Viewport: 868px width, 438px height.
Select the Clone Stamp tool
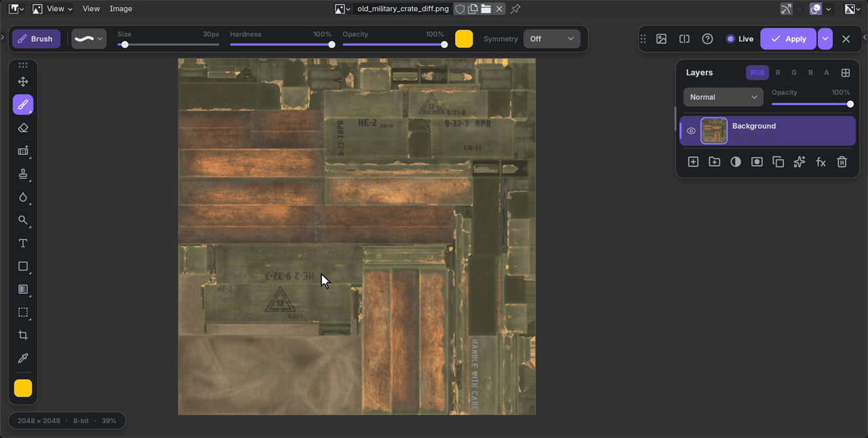23,174
